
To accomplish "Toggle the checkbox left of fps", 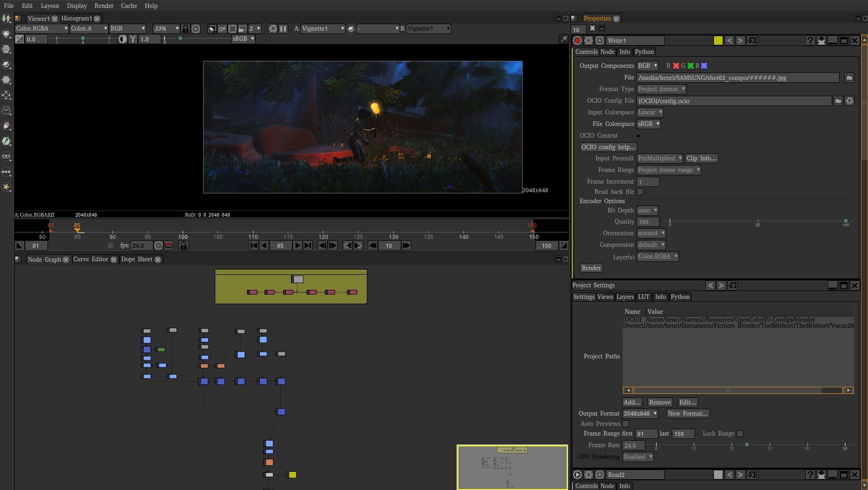I will tap(111, 245).
